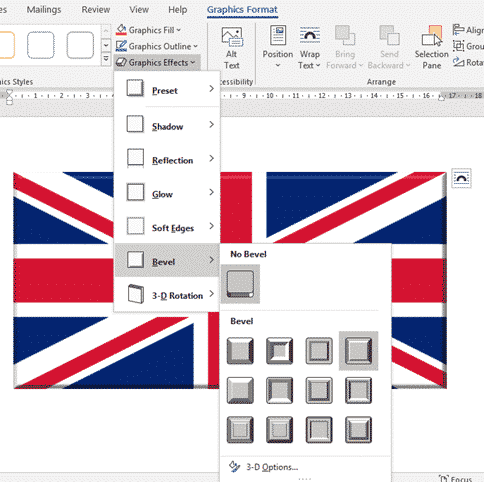Open the Preset effects submenu

[x=167, y=90]
